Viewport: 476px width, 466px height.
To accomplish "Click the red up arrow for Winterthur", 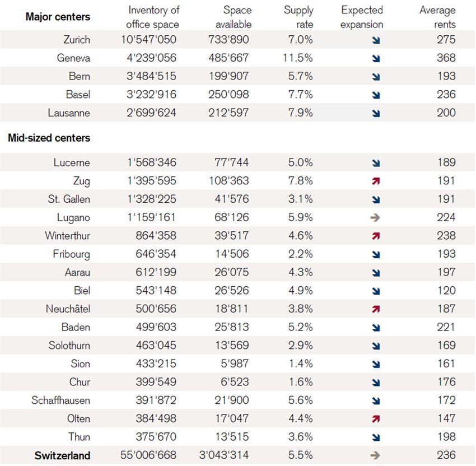I will pos(376,236).
